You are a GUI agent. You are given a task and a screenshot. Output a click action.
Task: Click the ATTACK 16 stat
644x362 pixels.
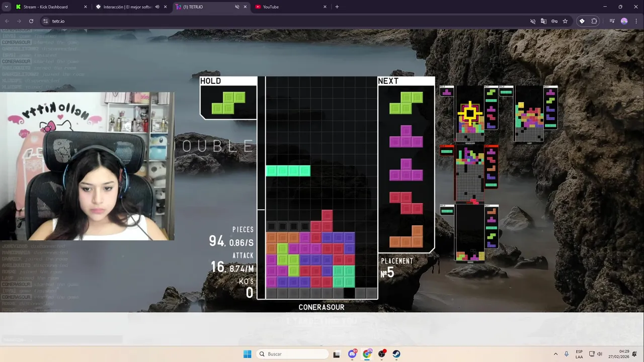click(x=232, y=263)
